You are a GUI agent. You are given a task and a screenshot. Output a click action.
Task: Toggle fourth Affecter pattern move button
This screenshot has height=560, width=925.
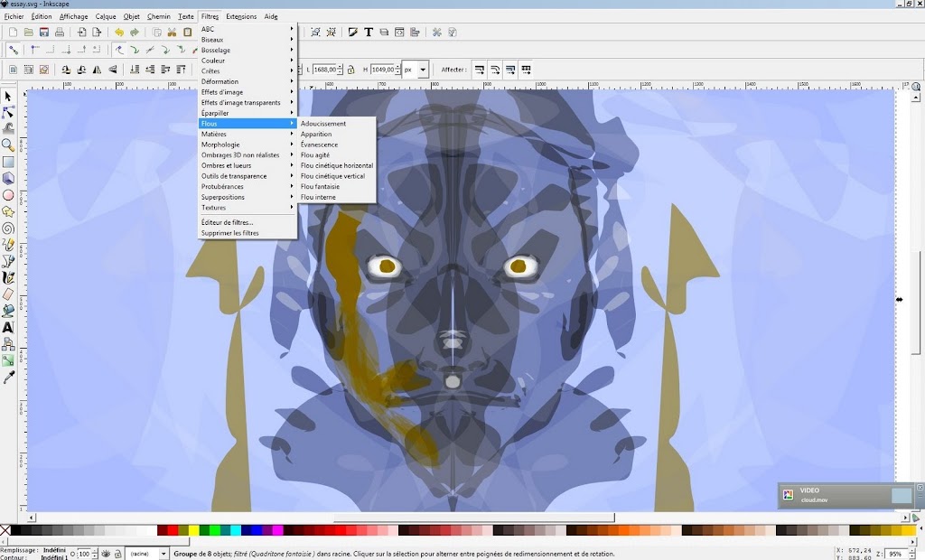point(526,70)
